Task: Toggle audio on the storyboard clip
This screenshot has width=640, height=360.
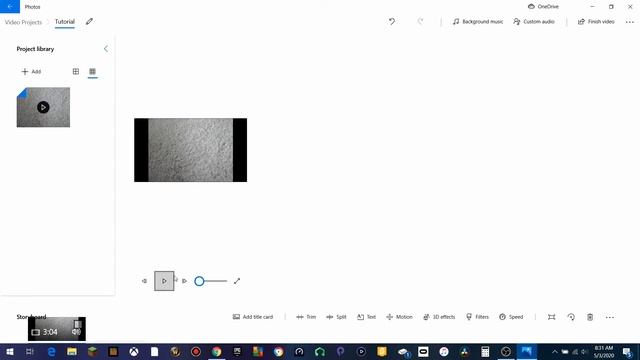Action: click(x=76, y=332)
